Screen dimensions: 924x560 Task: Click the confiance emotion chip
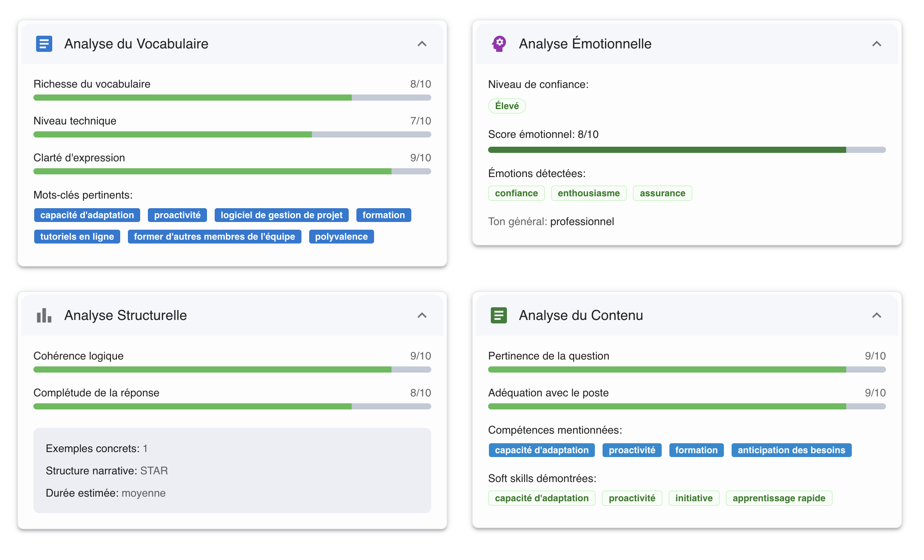tap(517, 193)
